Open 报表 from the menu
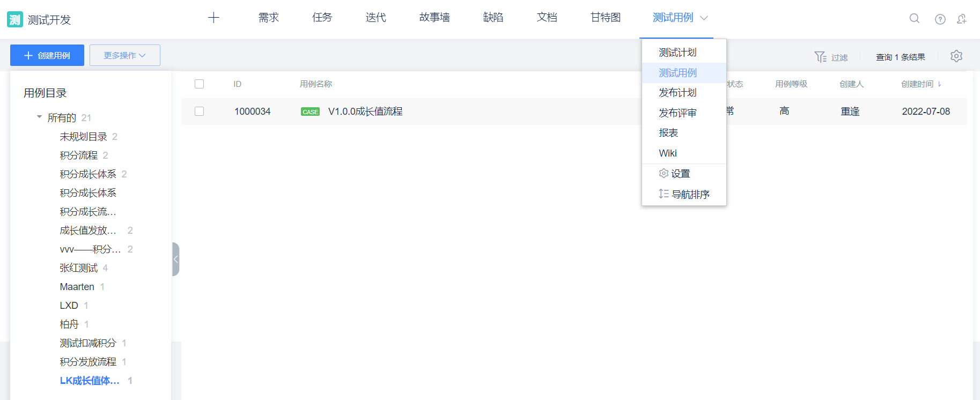980x400 pixels. pos(684,133)
